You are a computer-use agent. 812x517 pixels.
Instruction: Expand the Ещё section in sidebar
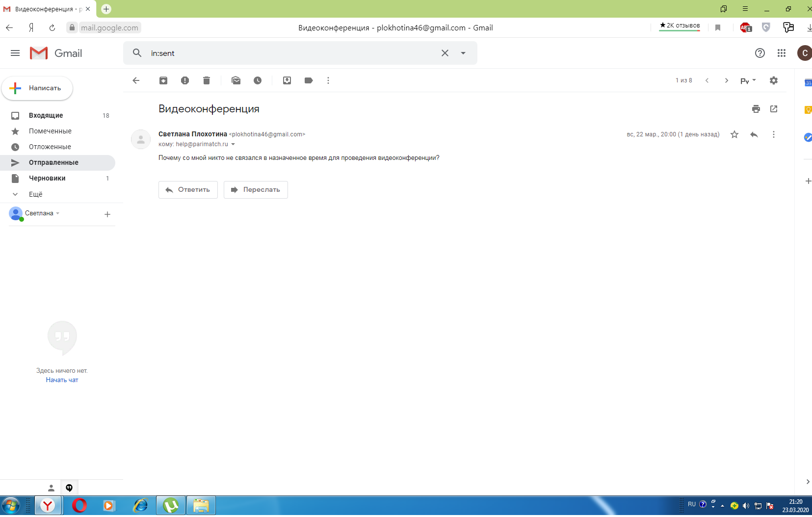pos(35,194)
